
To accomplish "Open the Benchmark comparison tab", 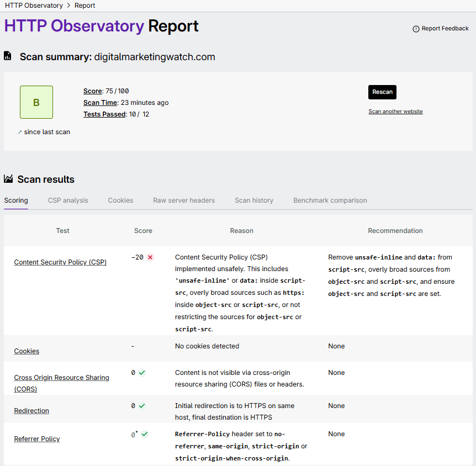I will (330, 200).
